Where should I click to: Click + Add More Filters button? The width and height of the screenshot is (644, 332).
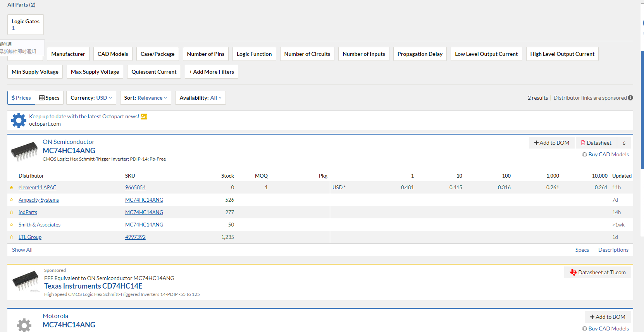click(x=212, y=72)
